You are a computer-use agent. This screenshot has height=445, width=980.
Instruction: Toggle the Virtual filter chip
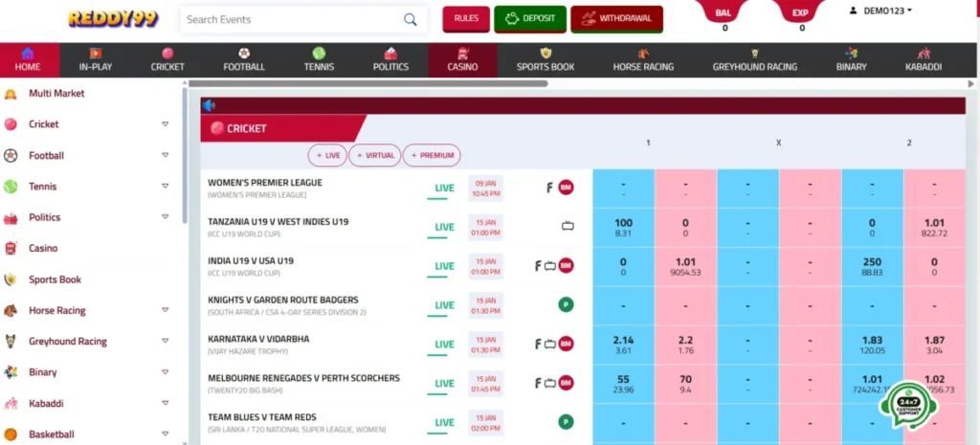374,155
